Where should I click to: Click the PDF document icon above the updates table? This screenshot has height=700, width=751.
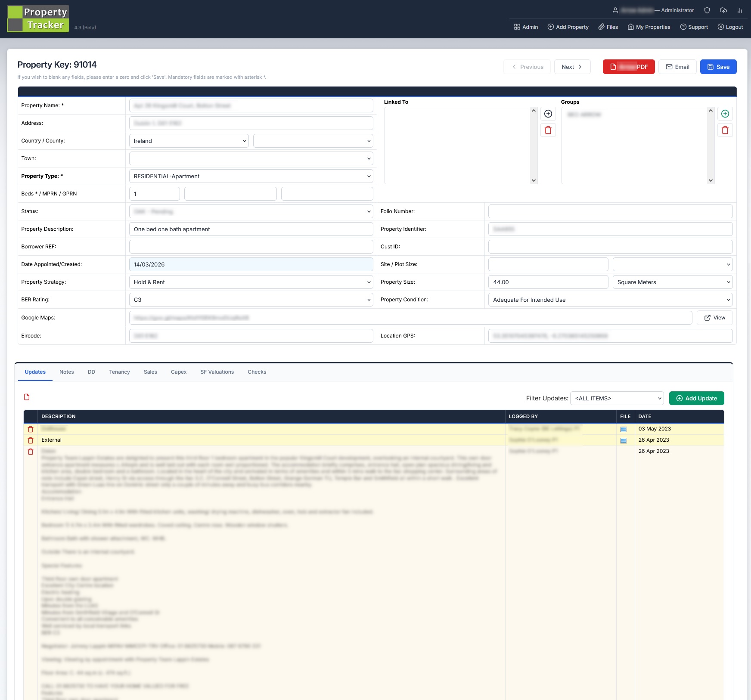click(x=27, y=397)
